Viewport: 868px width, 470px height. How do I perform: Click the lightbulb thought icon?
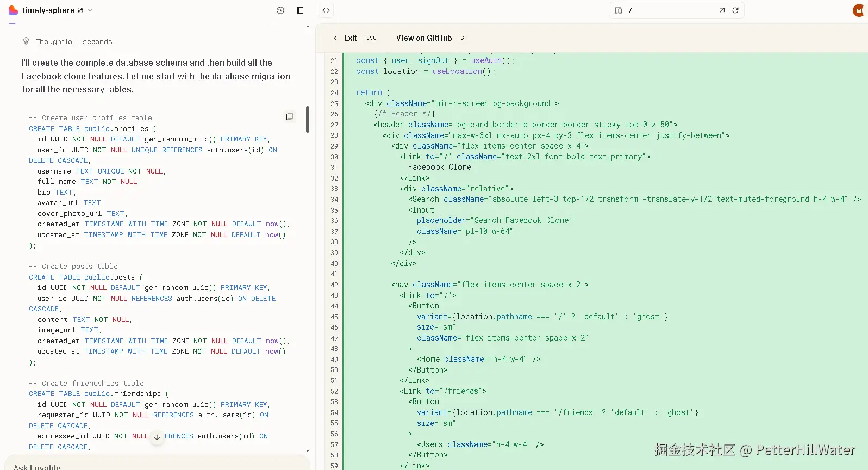point(26,41)
